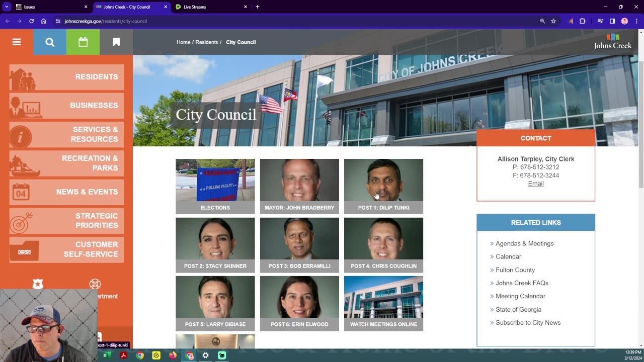Viewport: 644px width, 362px height.
Task: Click the Home breadcrumb link
Action: 183,42
